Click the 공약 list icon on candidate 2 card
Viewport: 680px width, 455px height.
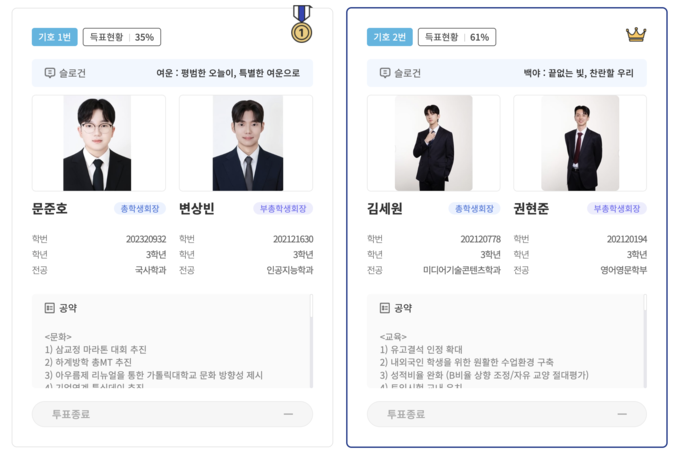pos(385,308)
